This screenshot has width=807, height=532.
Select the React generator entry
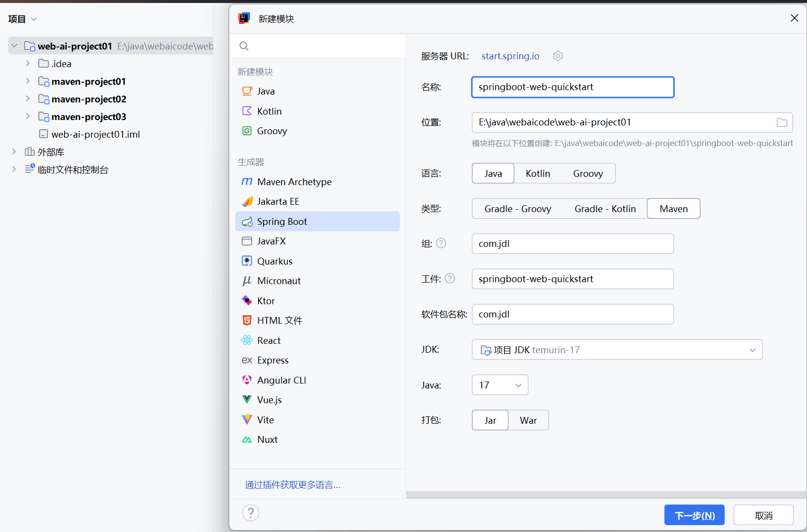318,340
